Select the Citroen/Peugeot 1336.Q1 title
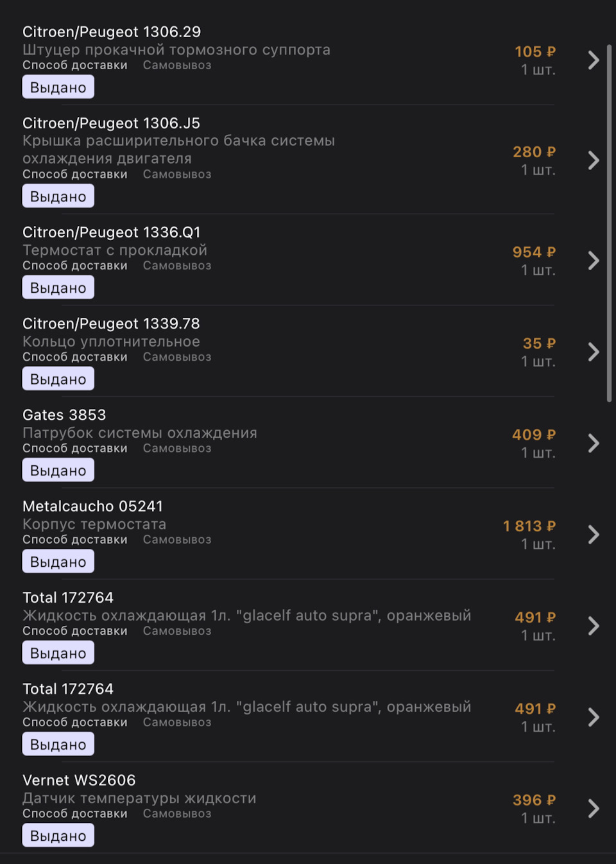Image resolution: width=616 pixels, height=864 pixels. 112,232
